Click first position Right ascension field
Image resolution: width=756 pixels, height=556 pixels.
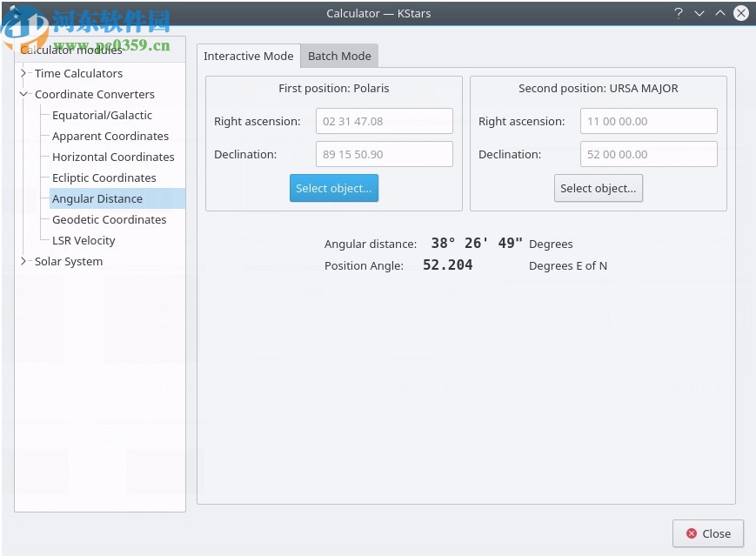(385, 121)
